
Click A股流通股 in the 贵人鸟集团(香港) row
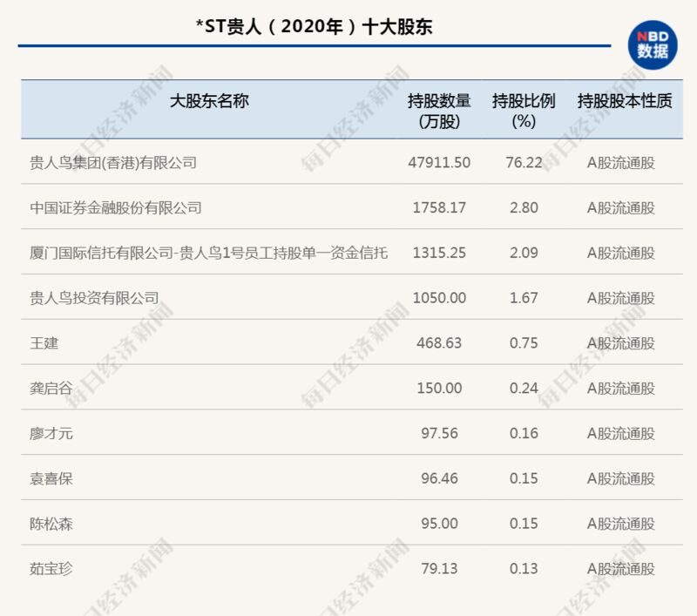[x=621, y=163]
